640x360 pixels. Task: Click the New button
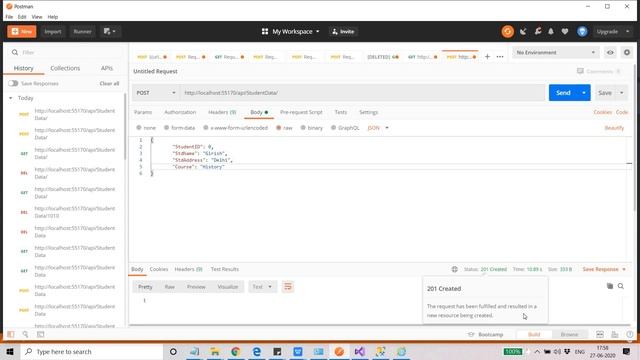22,31
